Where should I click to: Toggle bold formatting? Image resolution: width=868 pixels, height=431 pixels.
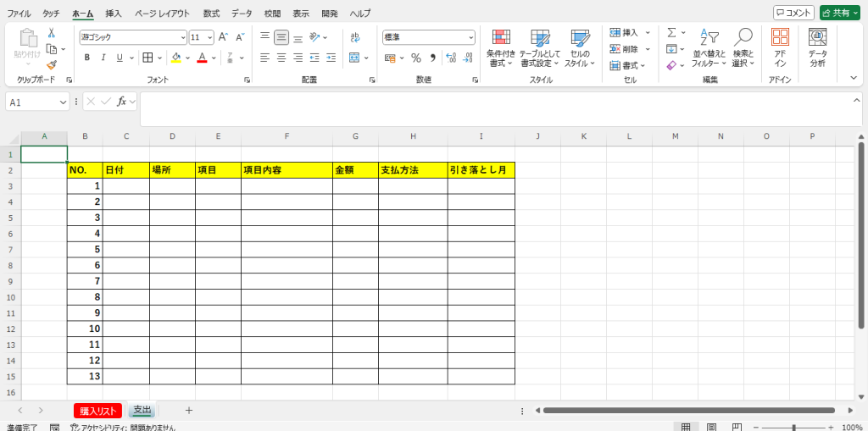pos(86,58)
